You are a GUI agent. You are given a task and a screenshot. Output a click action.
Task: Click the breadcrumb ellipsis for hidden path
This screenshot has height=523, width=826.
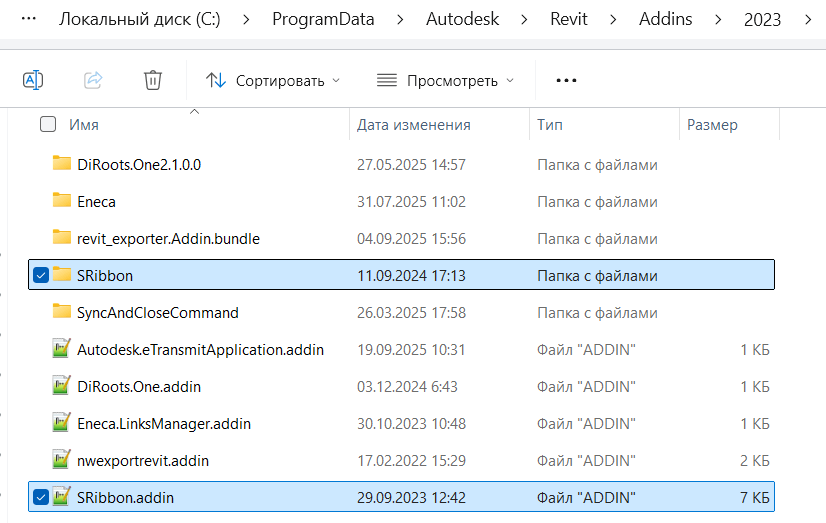pos(28,19)
